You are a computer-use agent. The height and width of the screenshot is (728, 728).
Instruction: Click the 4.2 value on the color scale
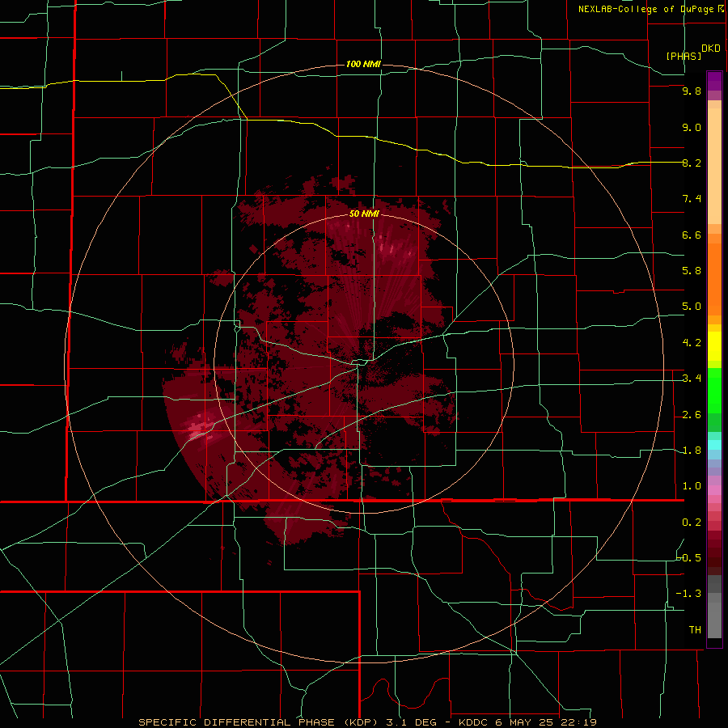click(692, 343)
